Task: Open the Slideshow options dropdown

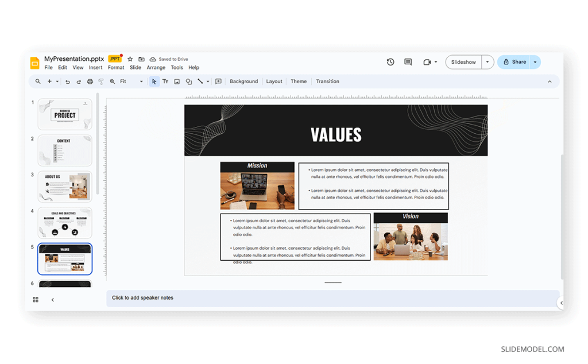Action: pyautogui.click(x=487, y=61)
